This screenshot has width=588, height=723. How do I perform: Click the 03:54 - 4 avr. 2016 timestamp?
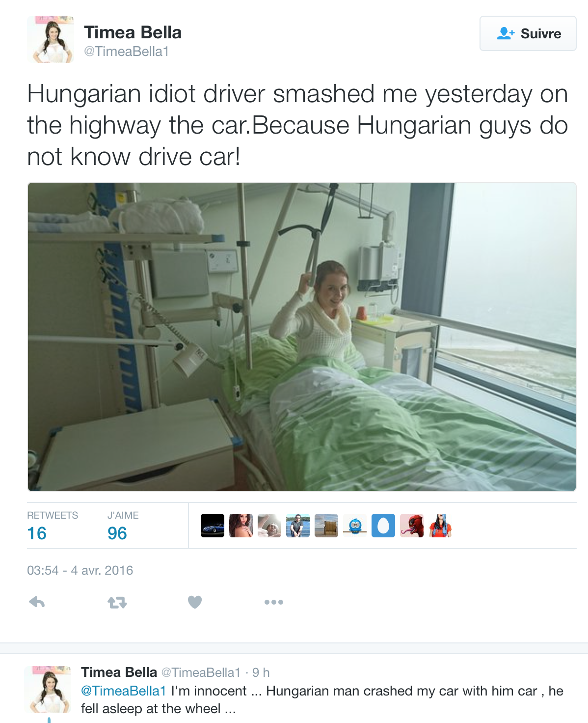pos(80,570)
